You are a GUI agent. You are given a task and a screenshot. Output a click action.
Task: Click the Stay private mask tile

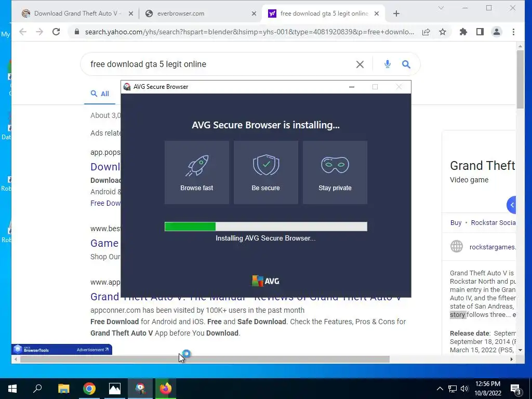(x=335, y=172)
